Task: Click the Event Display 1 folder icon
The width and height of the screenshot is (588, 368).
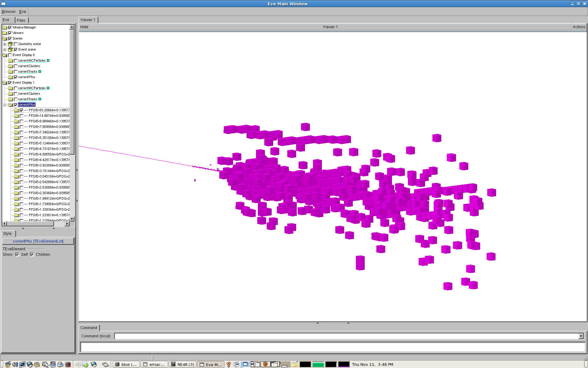Action: [5, 83]
